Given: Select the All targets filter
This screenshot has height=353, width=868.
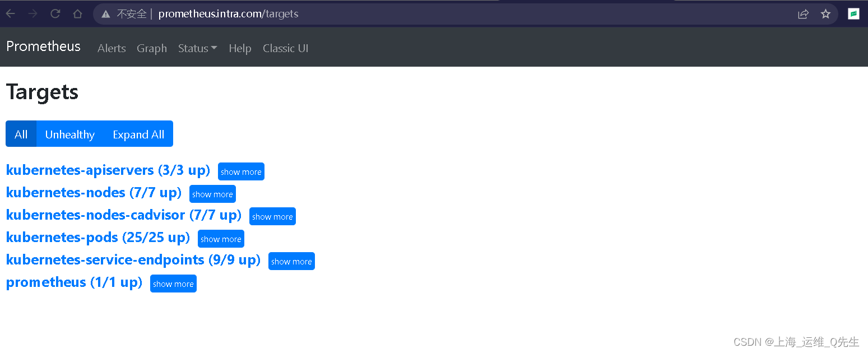Looking at the screenshot, I should [x=21, y=134].
